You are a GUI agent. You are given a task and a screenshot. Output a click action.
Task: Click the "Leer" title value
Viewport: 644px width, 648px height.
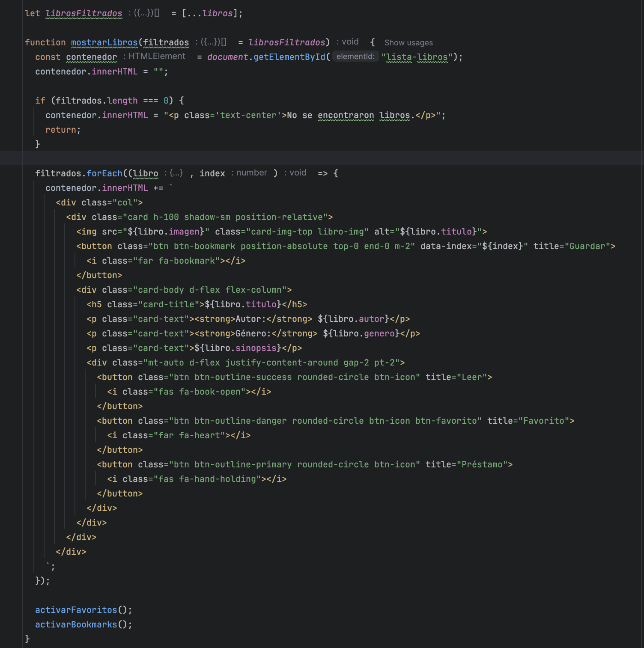point(472,377)
